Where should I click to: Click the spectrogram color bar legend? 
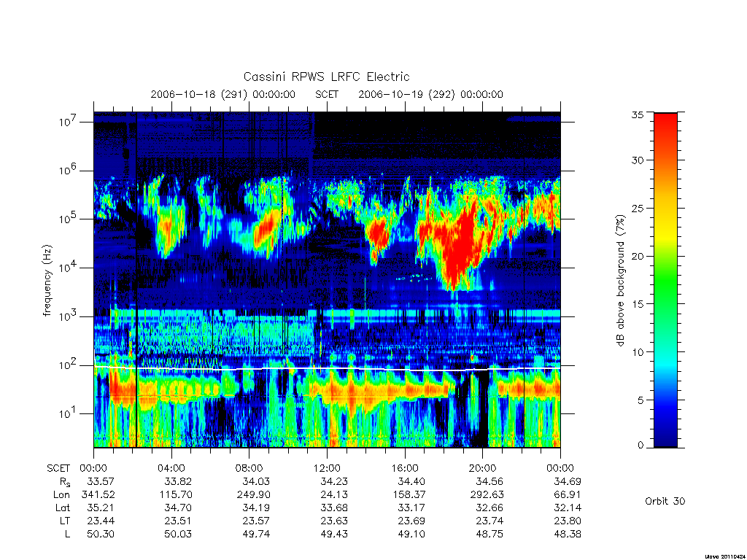pyautogui.click(x=665, y=280)
